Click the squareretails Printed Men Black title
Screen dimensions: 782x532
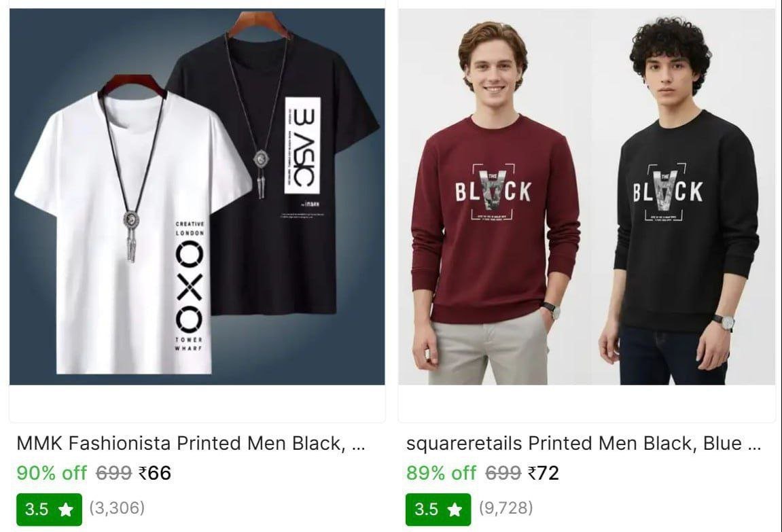pyautogui.click(x=584, y=444)
